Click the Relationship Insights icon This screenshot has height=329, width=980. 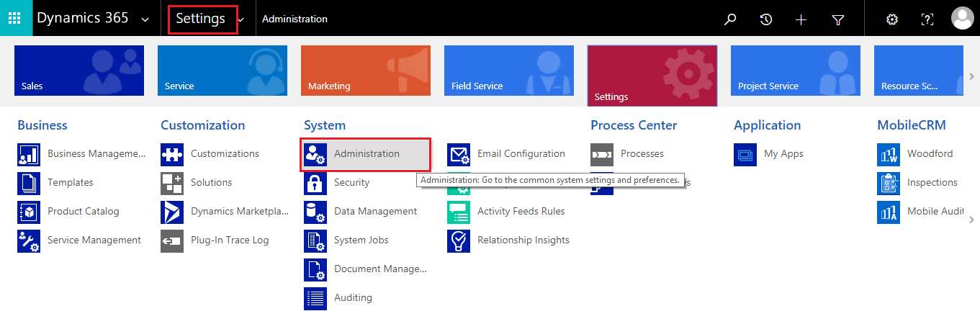tap(459, 240)
